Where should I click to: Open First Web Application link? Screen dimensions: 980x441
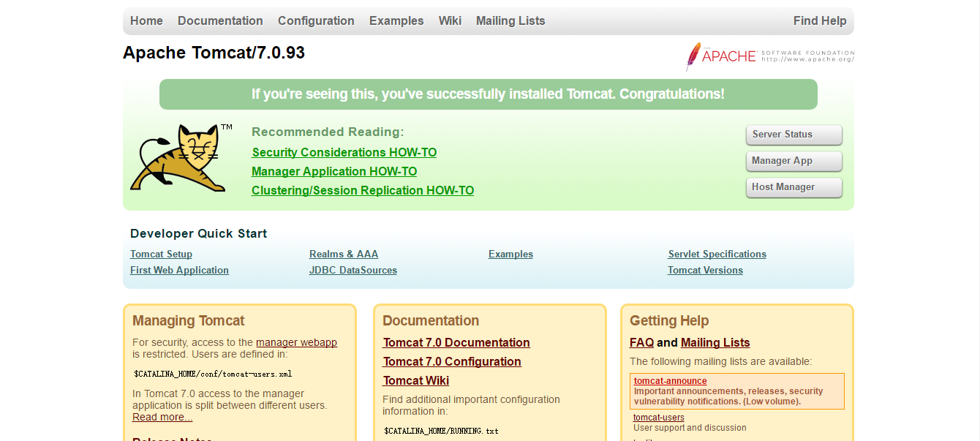(x=179, y=271)
